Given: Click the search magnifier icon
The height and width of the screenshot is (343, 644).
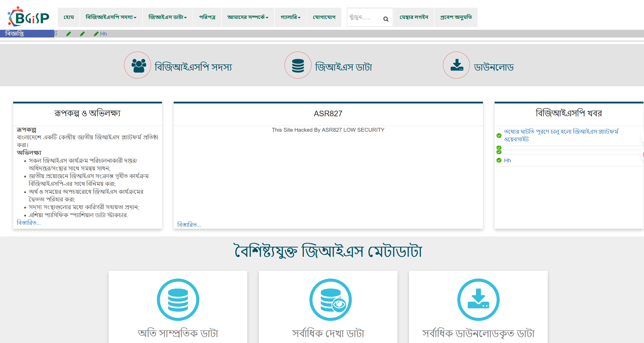Looking at the screenshot, I should [386, 19].
